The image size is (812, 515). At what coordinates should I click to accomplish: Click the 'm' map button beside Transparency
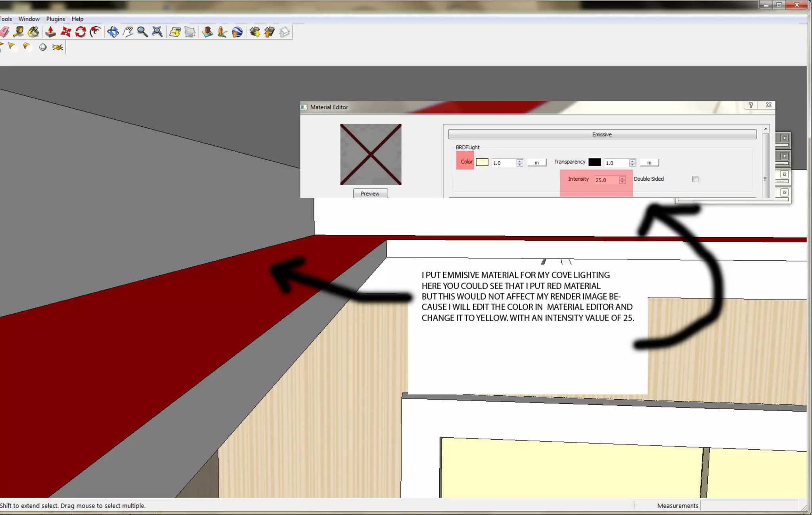point(649,163)
